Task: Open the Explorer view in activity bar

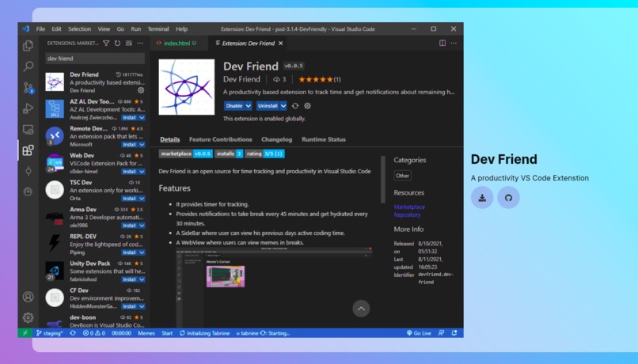Action: 28,45
